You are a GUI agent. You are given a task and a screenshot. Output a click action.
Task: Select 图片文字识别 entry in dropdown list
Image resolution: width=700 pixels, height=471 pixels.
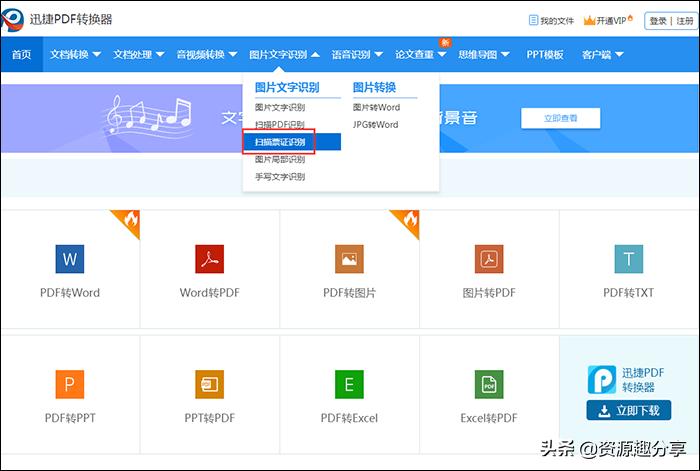pos(280,107)
